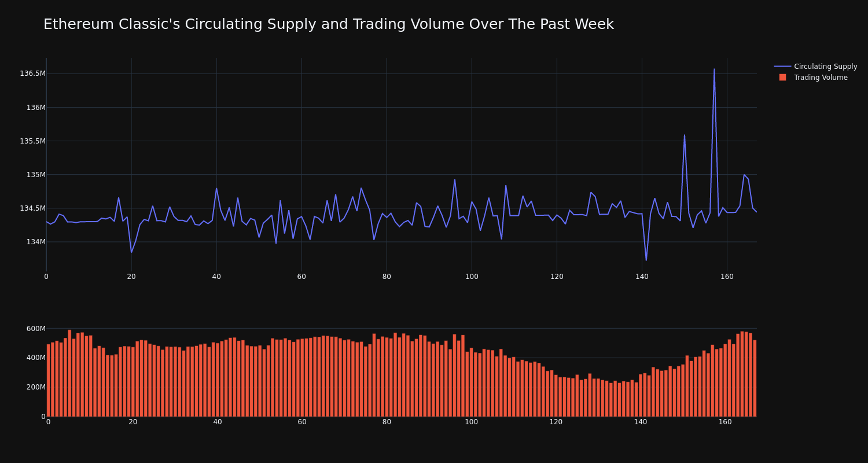The height and width of the screenshot is (463, 868).
Task: Click x-axis label 60 on volume chart
Action: pos(302,422)
